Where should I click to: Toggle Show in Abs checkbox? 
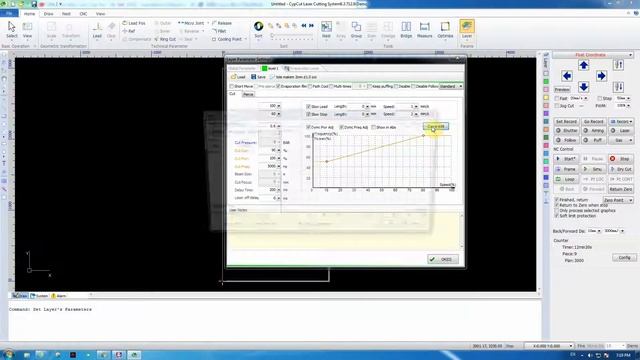point(374,127)
